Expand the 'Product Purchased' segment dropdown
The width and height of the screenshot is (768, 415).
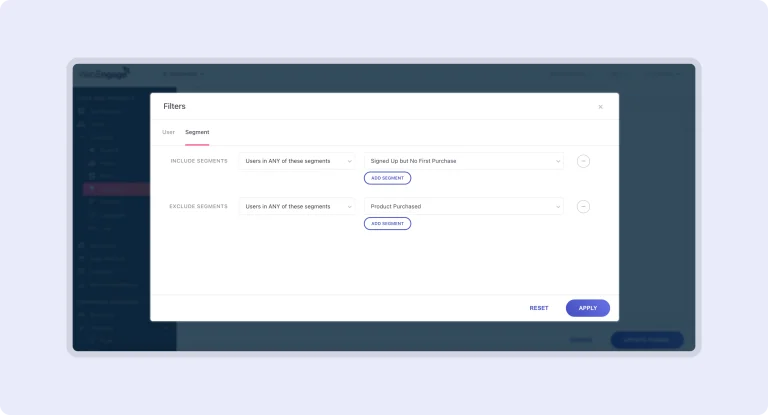coord(463,207)
